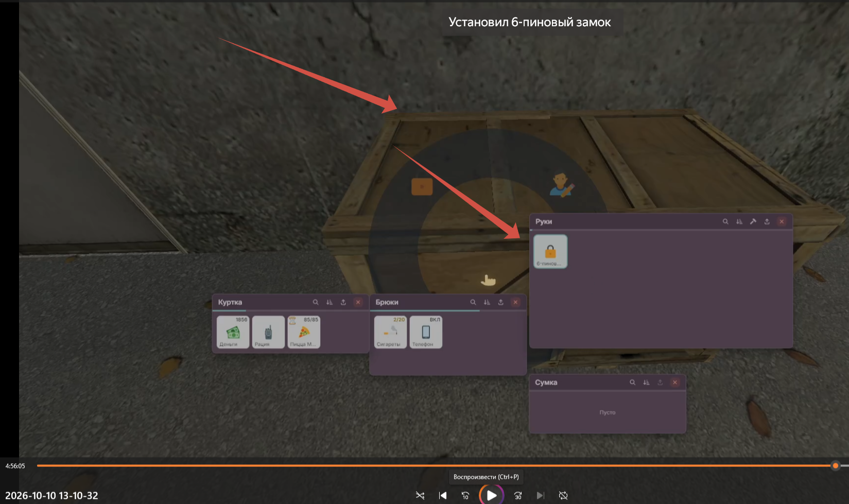This screenshot has height=504, width=849.
Task: Select the Пицца item in Куртка
Action: (304, 332)
